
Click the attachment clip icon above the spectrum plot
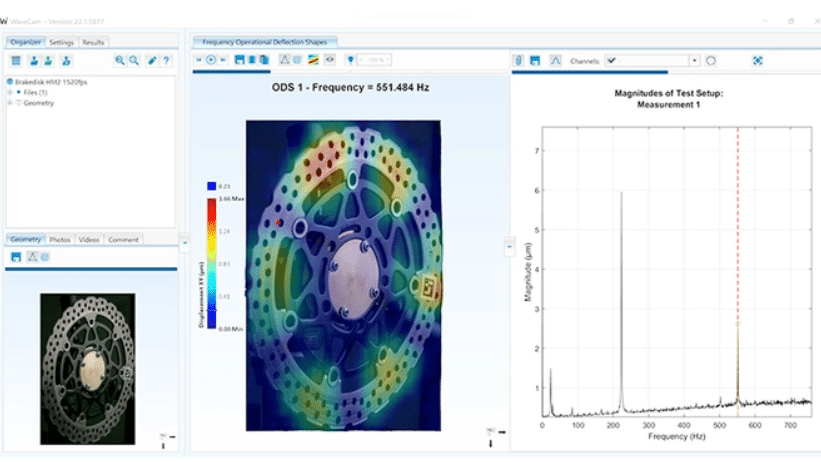(519, 61)
